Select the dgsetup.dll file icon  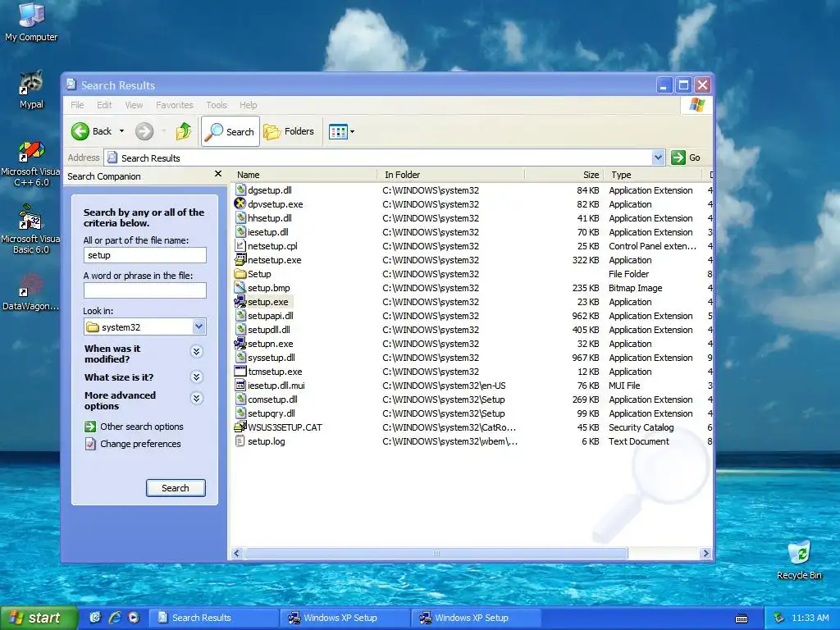point(240,190)
